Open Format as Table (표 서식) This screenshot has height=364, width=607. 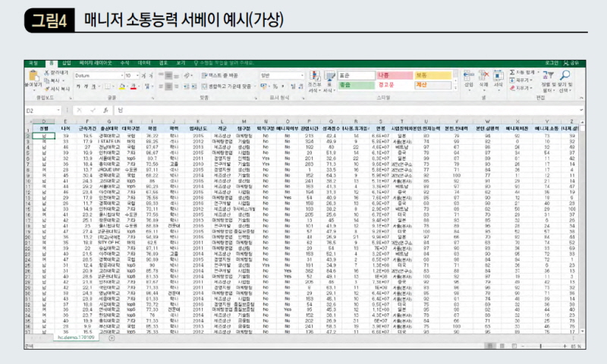329,81
